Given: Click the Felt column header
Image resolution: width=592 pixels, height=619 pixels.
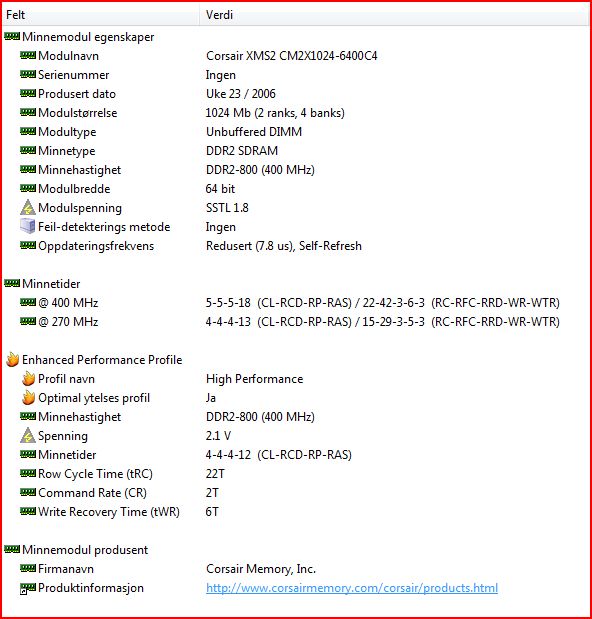Looking at the screenshot, I should (101, 15).
